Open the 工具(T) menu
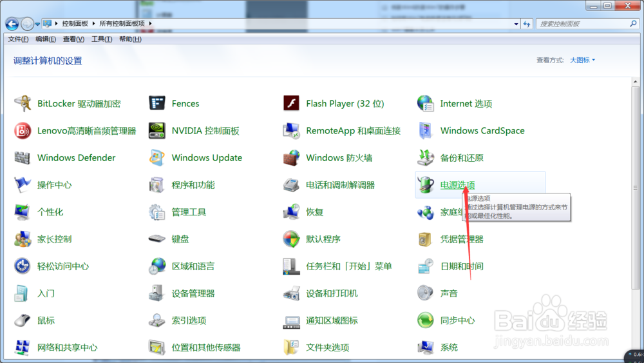 click(102, 39)
